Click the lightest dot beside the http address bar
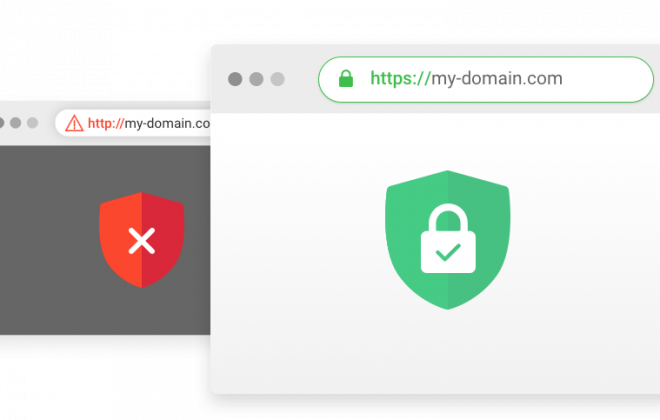 [32, 123]
